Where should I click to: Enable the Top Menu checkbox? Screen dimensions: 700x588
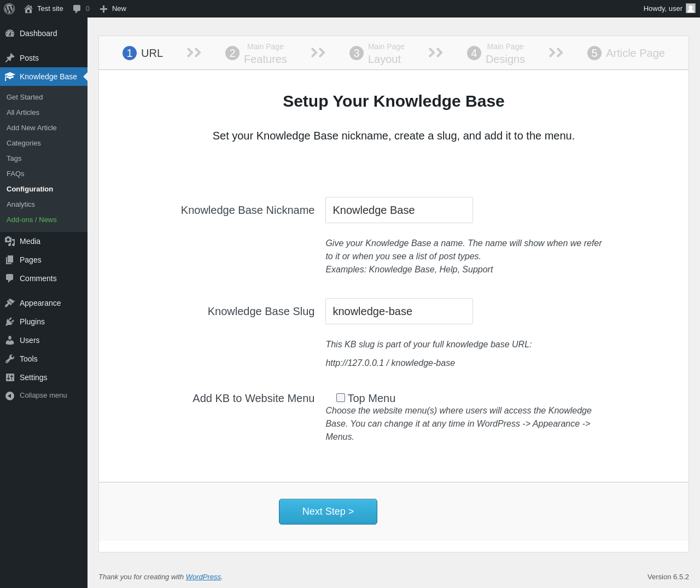[x=341, y=398]
